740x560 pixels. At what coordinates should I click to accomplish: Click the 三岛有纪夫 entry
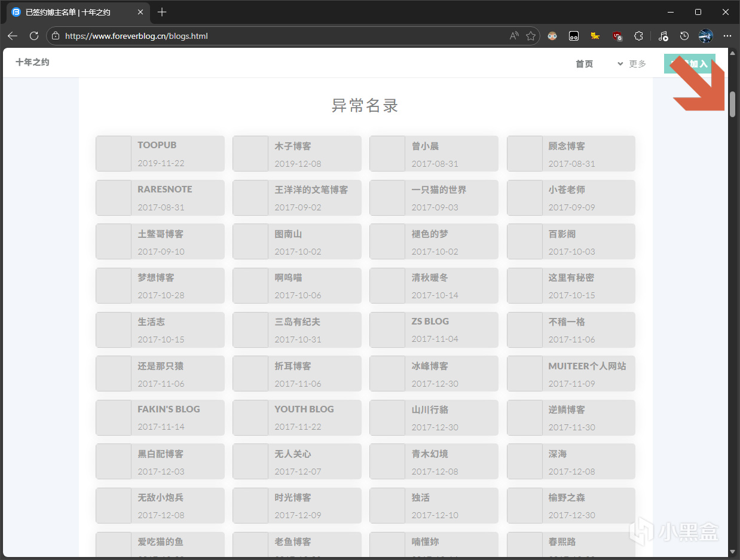pyautogui.click(x=297, y=330)
